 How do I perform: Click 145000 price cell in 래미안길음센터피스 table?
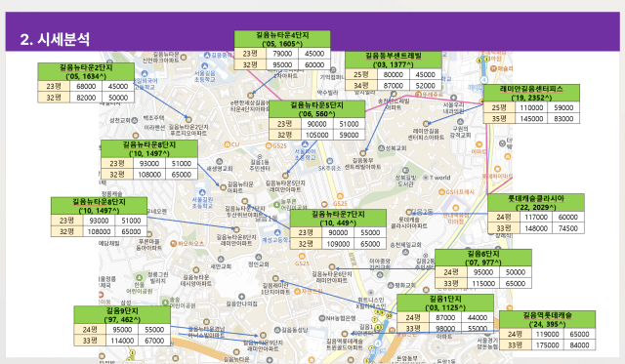(x=531, y=118)
